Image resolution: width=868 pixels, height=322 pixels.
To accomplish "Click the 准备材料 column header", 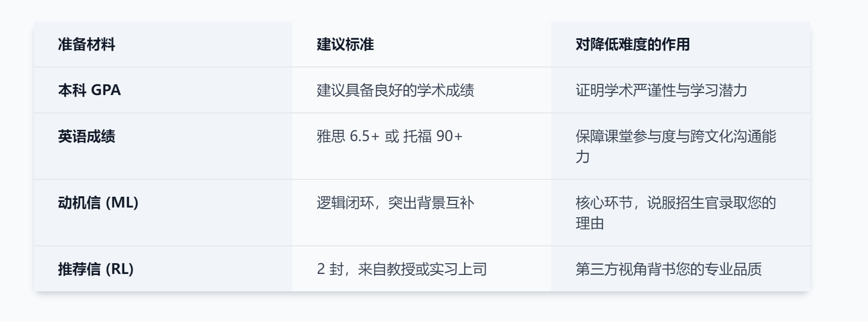I will click(86, 44).
